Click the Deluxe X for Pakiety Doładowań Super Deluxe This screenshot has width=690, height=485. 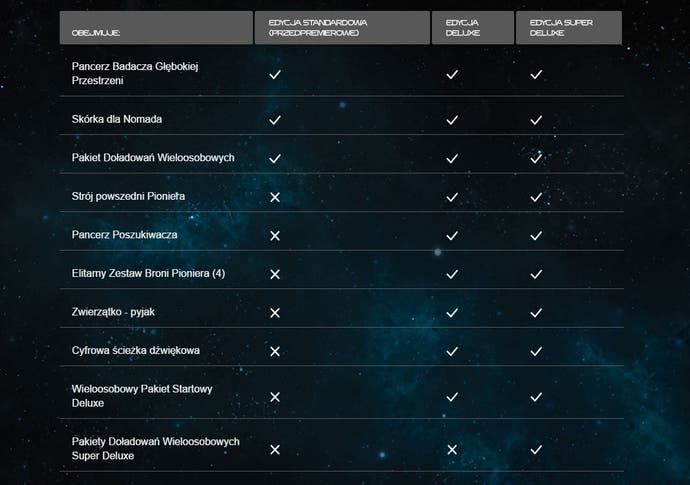click(452, 450)
